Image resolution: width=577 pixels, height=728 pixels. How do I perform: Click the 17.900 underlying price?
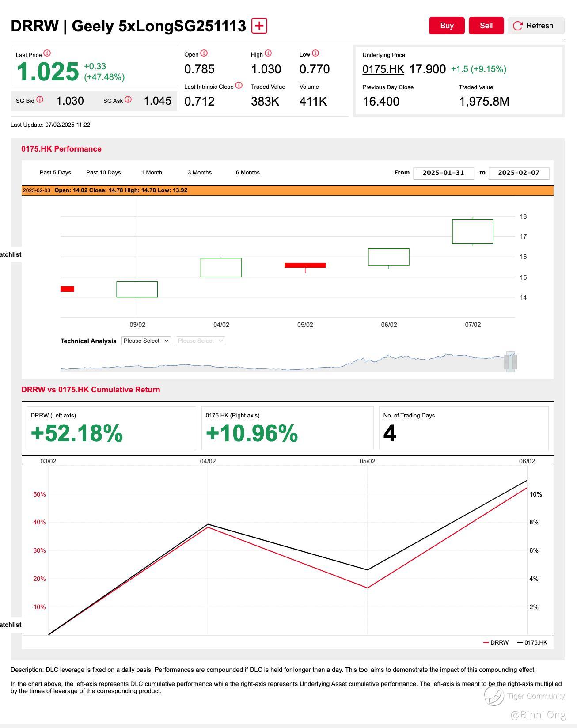tap(428, 69)
